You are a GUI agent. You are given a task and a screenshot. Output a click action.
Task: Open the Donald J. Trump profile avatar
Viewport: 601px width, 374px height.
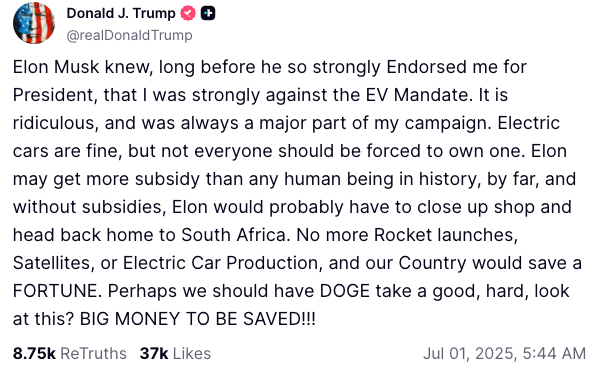tap(34, 23)
